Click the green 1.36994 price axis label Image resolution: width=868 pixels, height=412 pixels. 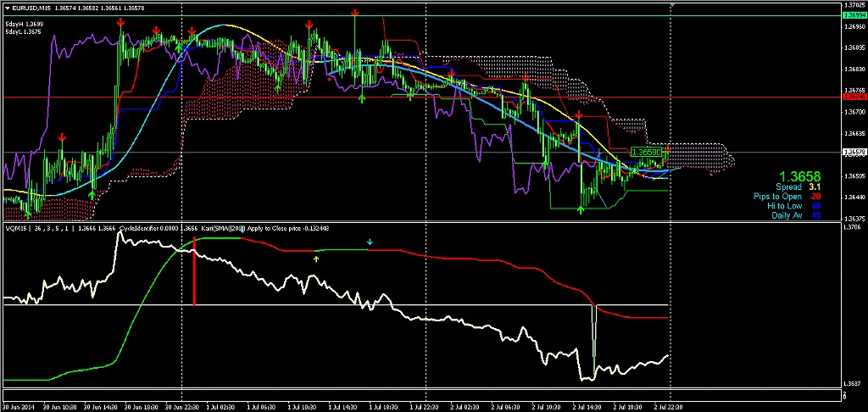[x=854, y=15]
